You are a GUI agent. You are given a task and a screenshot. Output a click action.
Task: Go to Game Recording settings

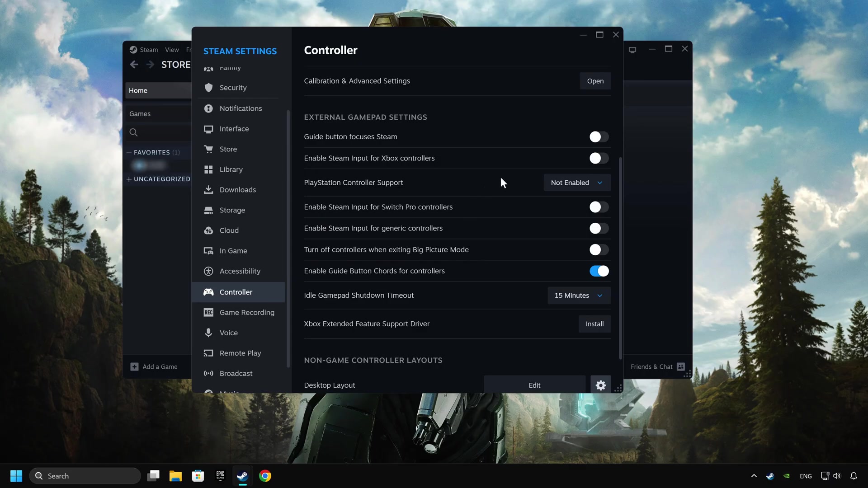coord(238,312)
